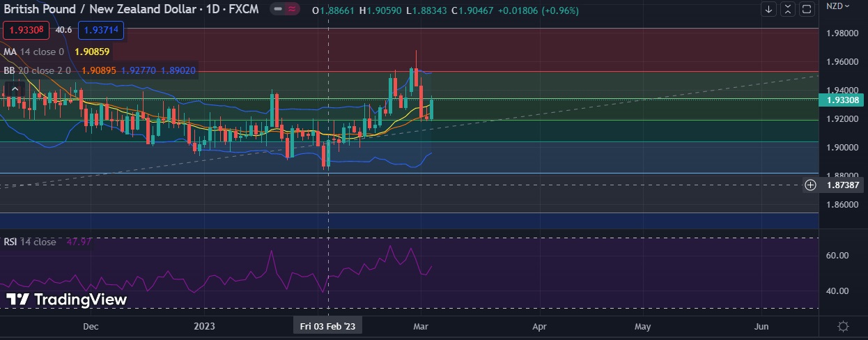
Task: Click the down-arrow button in the chart header
Action: [769, 9]
